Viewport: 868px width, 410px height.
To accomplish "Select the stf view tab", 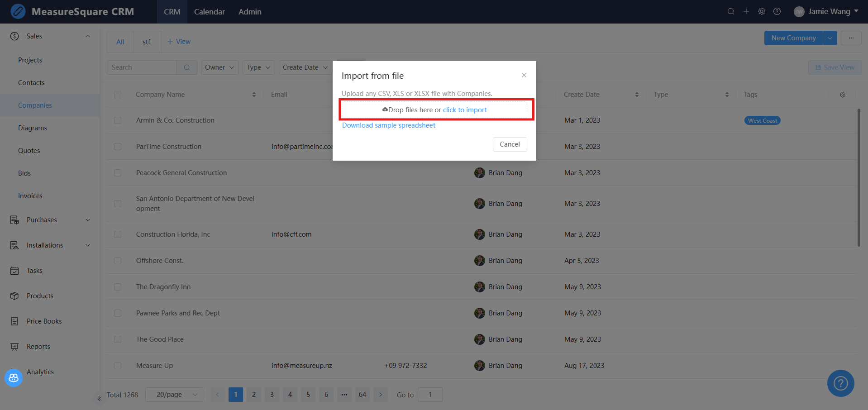I will (147, 42).
